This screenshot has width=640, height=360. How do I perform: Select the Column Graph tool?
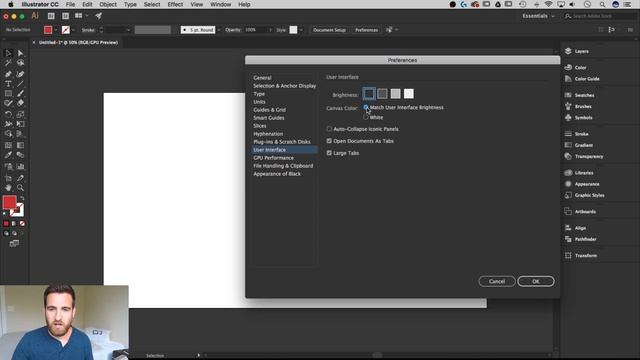point(20,167)
